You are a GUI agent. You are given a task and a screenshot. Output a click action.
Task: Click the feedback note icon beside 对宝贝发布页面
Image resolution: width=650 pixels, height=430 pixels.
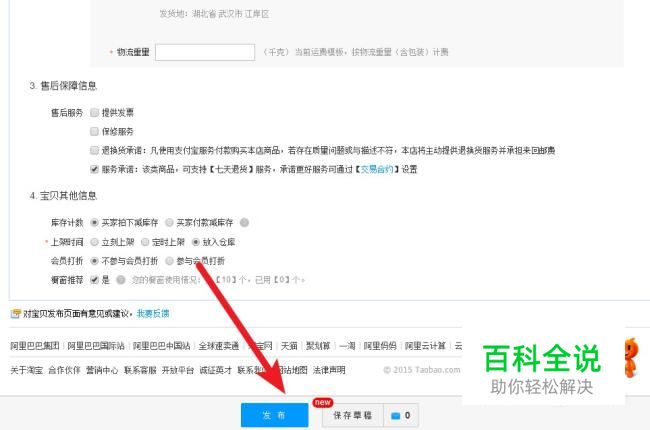click(x=15, y=313)
